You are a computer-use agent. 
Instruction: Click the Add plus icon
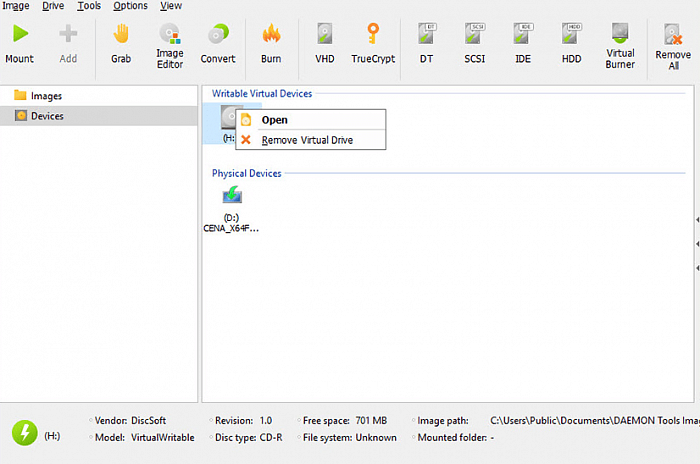[x=68, y=34]
